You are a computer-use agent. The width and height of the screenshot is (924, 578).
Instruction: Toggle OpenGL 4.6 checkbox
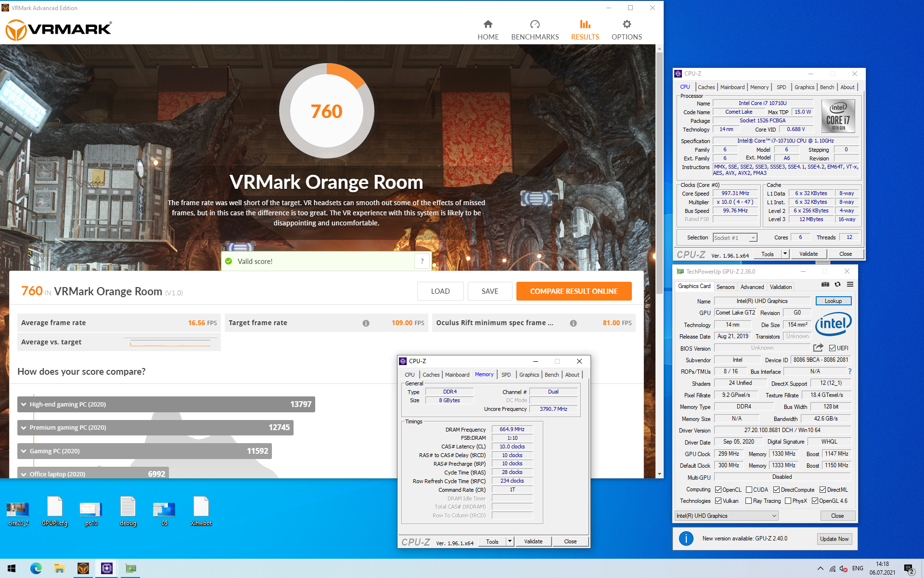(x=815, y=501)
